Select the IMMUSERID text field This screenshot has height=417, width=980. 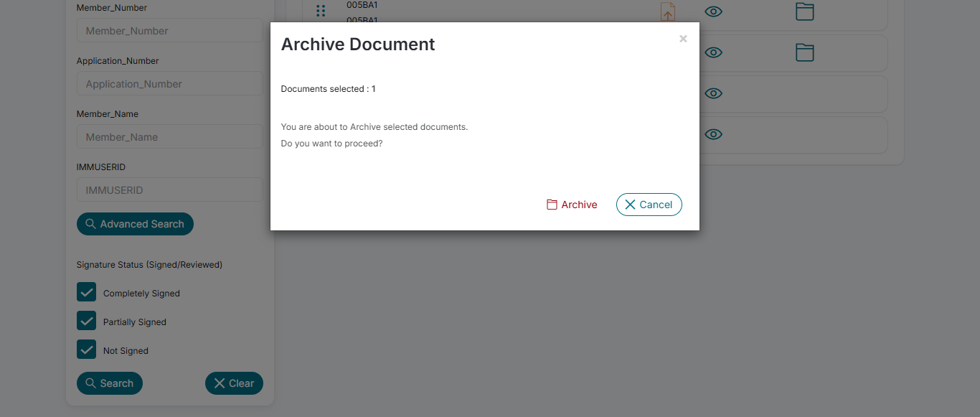169,190
